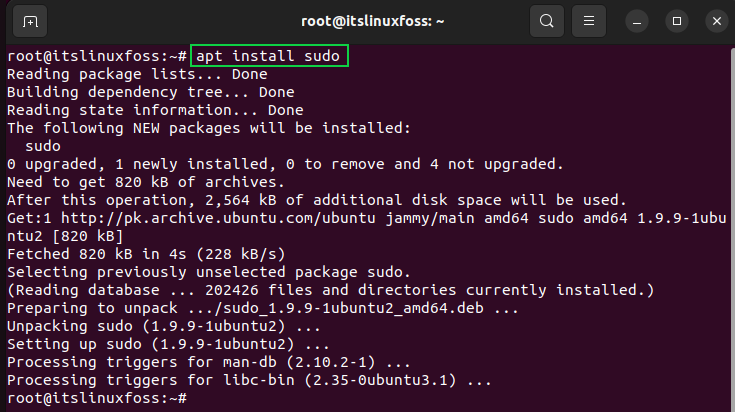Image resolution: width=735 pixels, height=412 pixels.
Task: Click the pk.archive.ubuntu.com URL
Action: 218,218
